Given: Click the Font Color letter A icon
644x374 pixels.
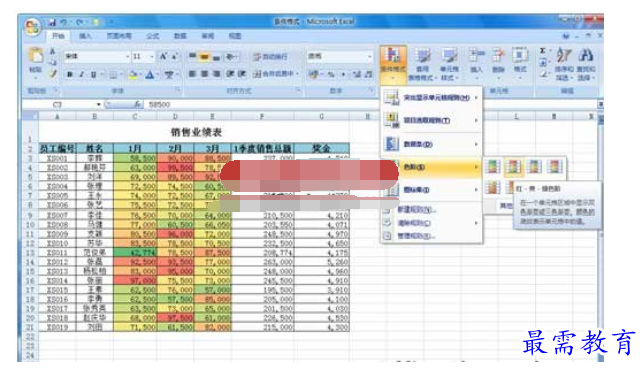Looking at the screenshot, I should tap(150, 75).
